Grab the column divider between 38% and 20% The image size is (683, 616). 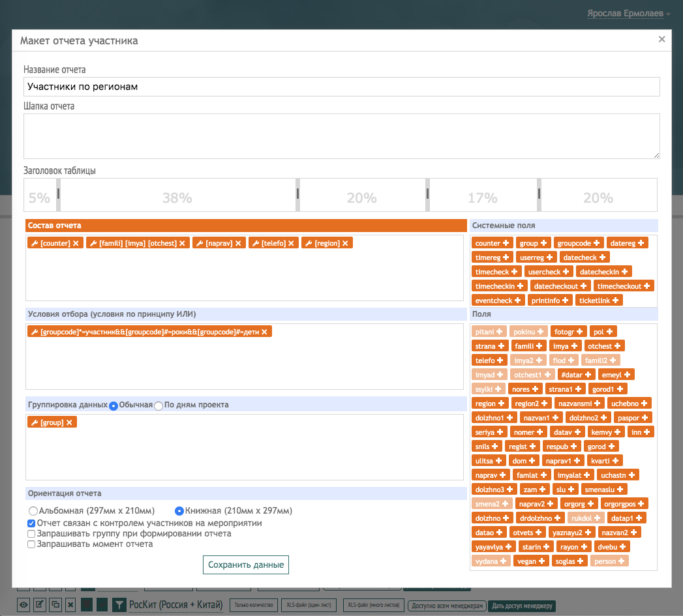tap(297, 194)
